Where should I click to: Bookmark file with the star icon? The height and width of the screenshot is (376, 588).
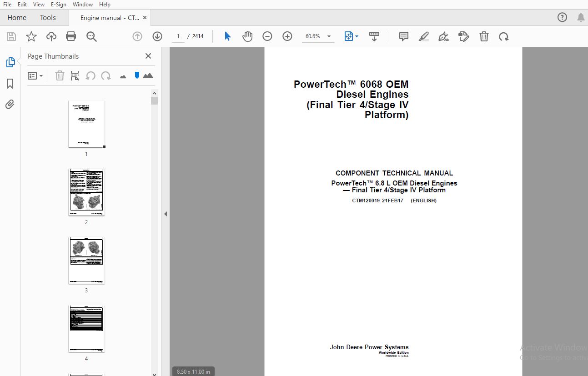[31, 36]
